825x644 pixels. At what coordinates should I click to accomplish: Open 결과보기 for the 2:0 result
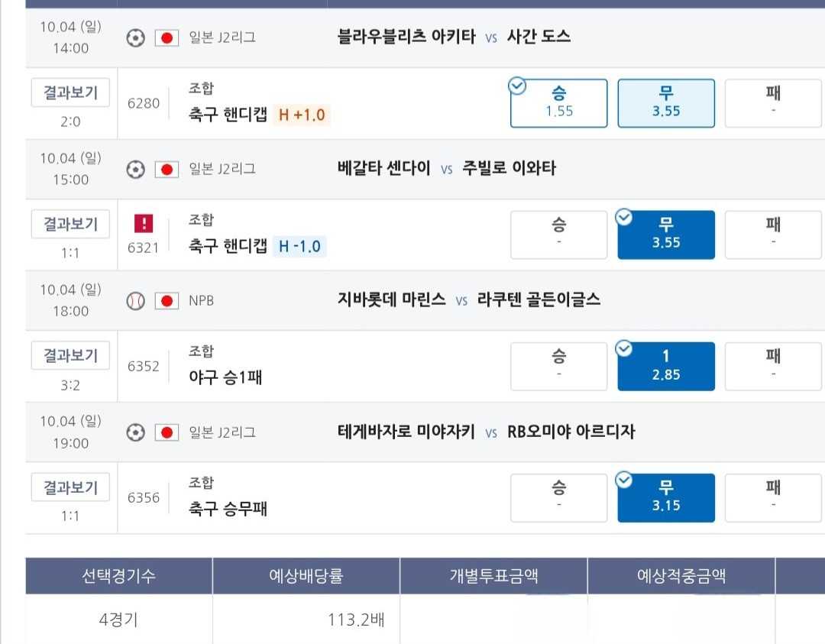(70, 92)
